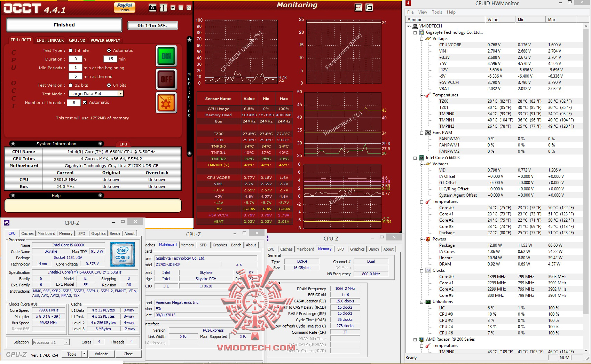Click the voltages icon under Intel Core i5 6600K
This screenshot has width=591, height=364.
tap(428, 164)
